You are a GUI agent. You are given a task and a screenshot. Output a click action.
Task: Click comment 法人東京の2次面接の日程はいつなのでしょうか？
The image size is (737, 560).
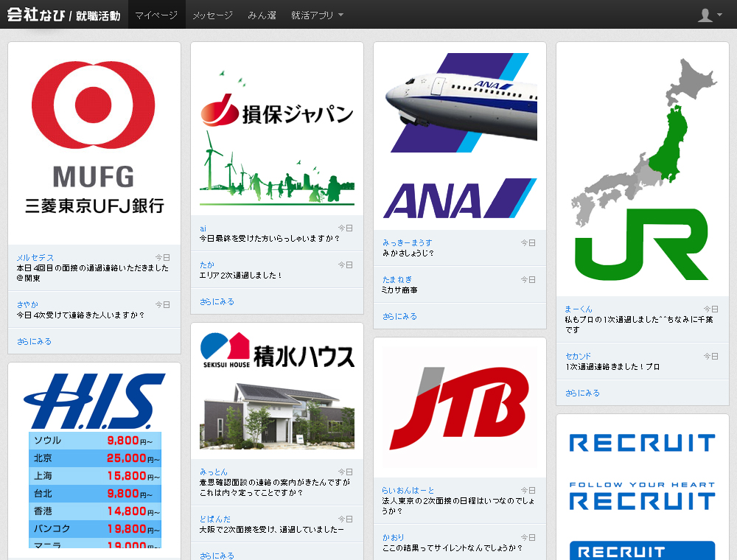(458, 505)
